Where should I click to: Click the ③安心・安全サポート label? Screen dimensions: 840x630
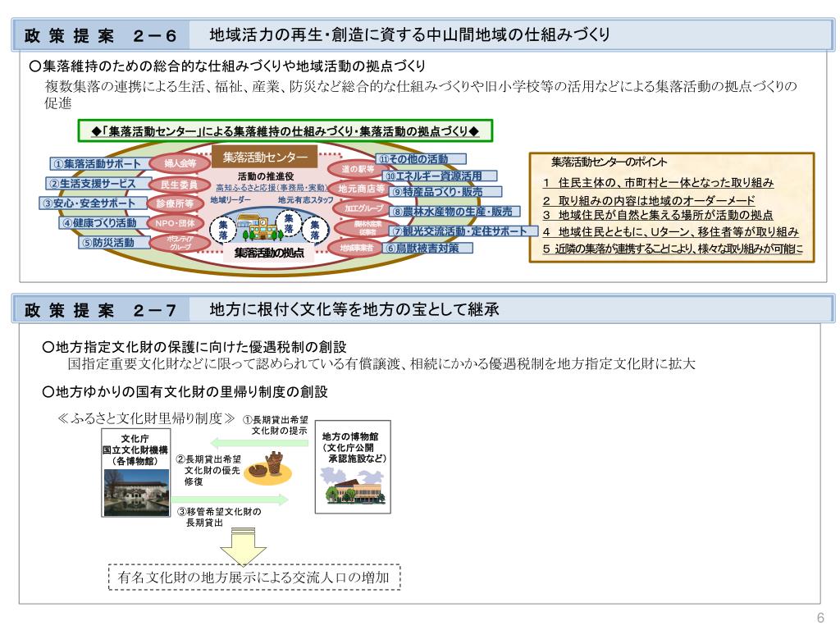pyautogui.click(x=92, y=203)
